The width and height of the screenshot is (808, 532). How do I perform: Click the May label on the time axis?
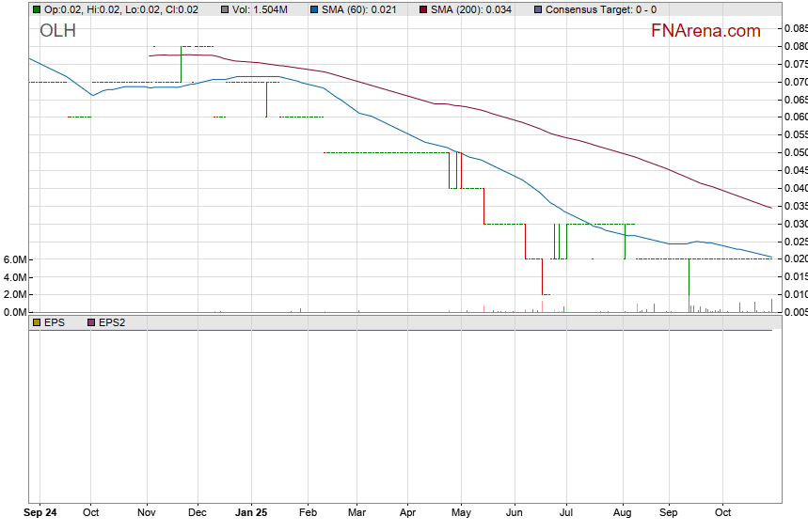point(461,513)
